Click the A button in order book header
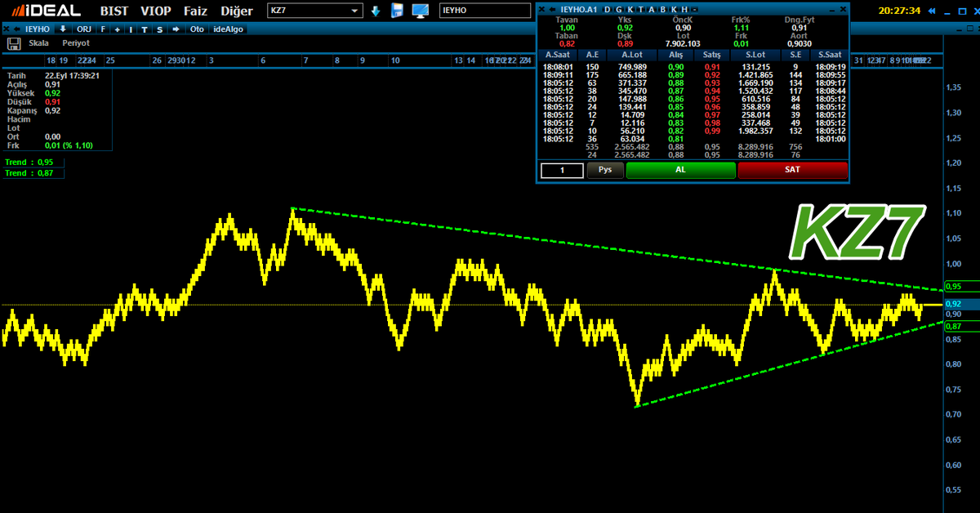 point(652,10)
